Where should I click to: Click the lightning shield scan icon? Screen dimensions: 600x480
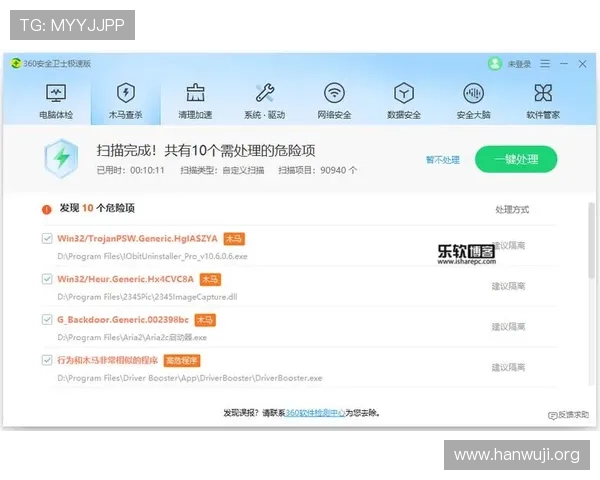click(61, 158)
